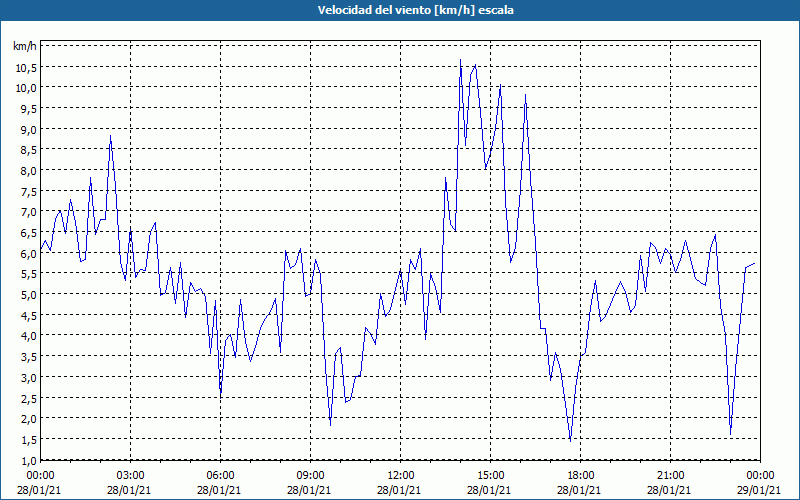800x500 pixels.
Task: Click the 12:00 time axis label
Action: click(x=401, y=476)
